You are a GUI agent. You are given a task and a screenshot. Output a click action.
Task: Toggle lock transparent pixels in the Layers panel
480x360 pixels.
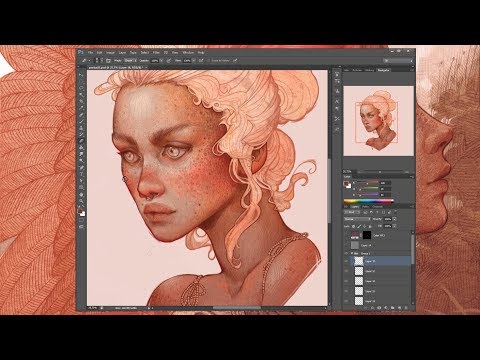[354, 226]
